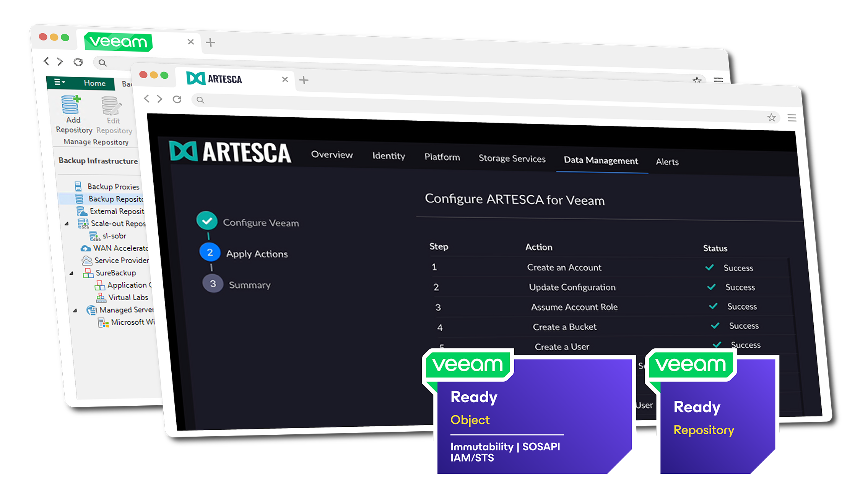
Task: Close the Veeam browser tab
Action: [190, 42]
